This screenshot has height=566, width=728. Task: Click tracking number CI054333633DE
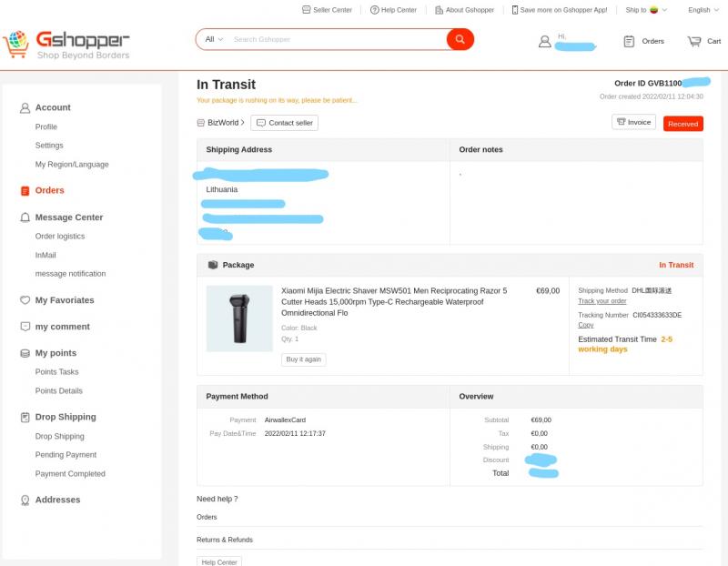[x=657, y=315]
